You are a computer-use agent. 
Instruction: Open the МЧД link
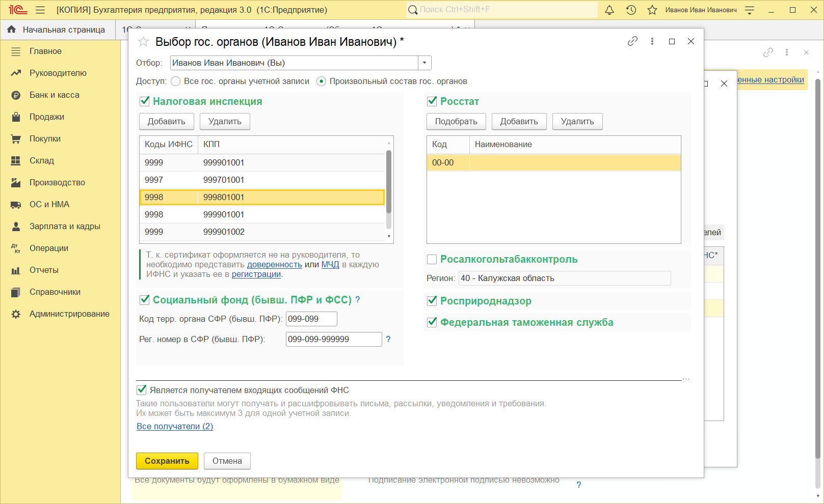(x=330, y=265)
